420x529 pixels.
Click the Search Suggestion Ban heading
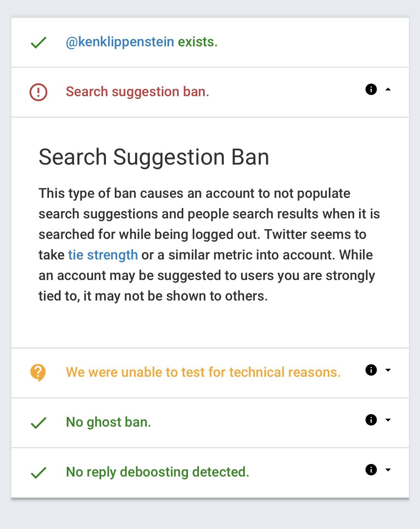(154, 157)
